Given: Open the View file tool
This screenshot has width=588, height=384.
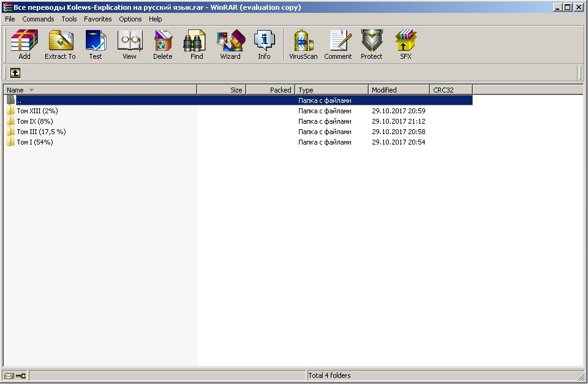Looking at the screenshot, I should pyautogui.click(x=129, y=44).
